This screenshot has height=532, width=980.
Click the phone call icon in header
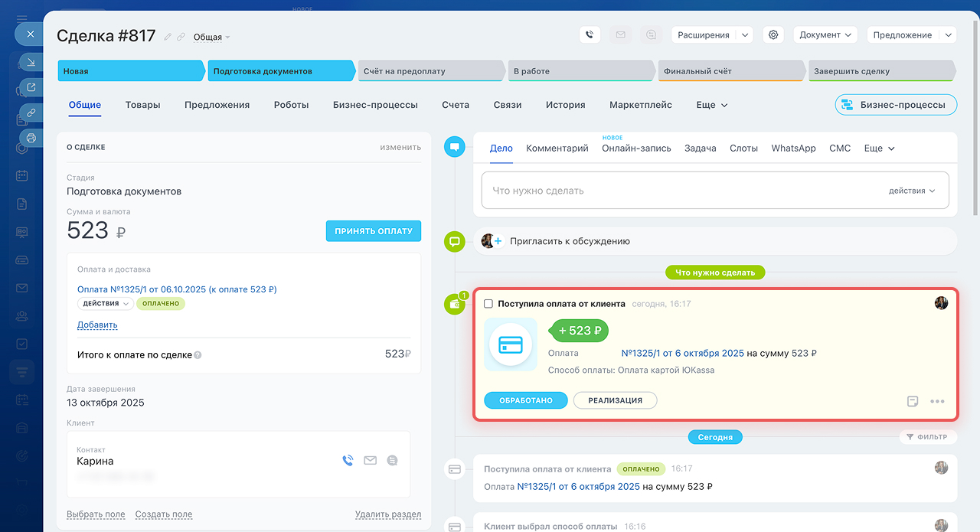(589, 34)
